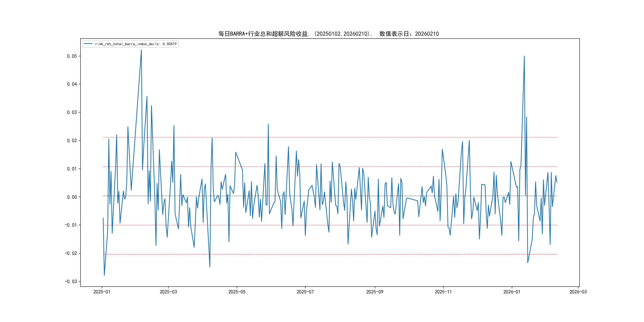This screenshot has height=322, width=644.
Task: Click the 0.03 y-axis tick label
Action: tap(72, 112)
